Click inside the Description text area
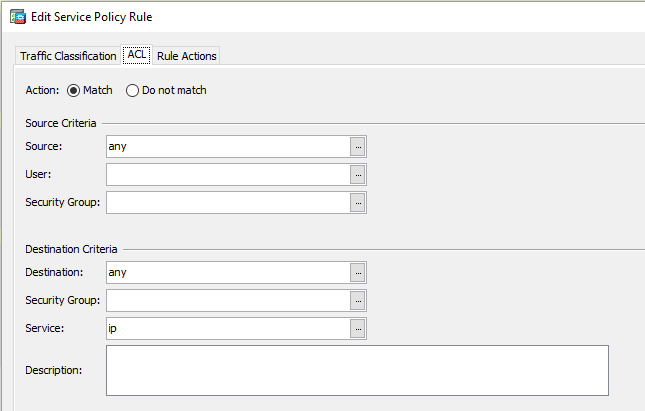 click(x=357, y=371)
